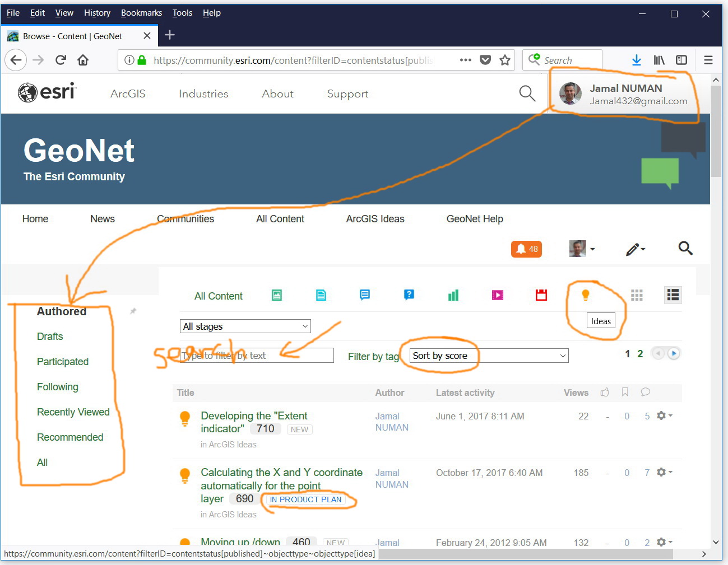This screenshot has width=728, height=565.
Task: Open the Jamal NUMAN profile in header
Action: coord(624,94)
